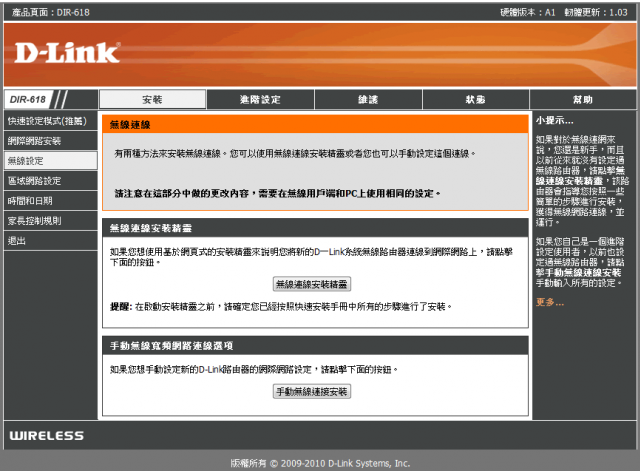The width and height of the screenshot is (640, 471).
Task: Go to the 狀態 tab
Action: tap(476, 99)
